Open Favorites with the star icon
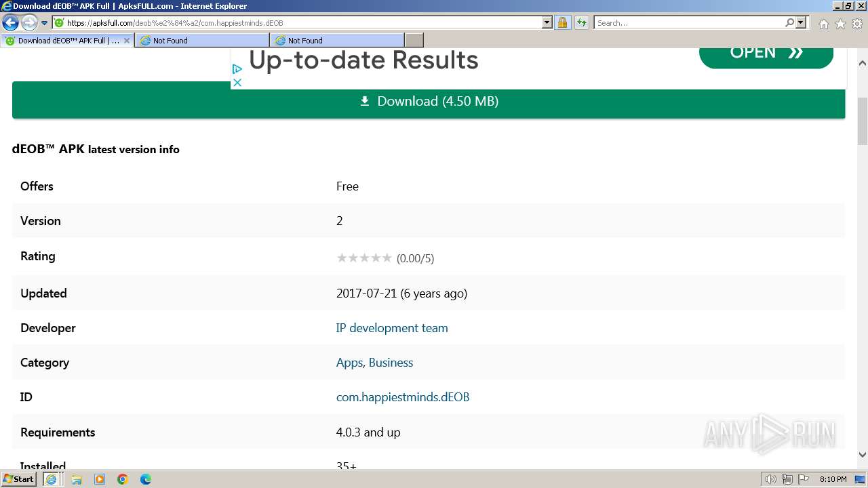868x488 pixels. (840, 24)
